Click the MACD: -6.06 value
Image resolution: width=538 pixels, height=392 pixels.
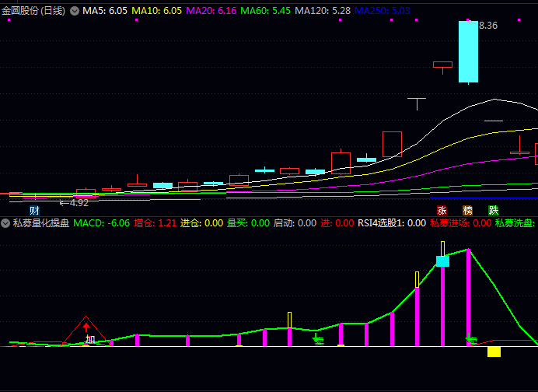(x=102, y=223)
